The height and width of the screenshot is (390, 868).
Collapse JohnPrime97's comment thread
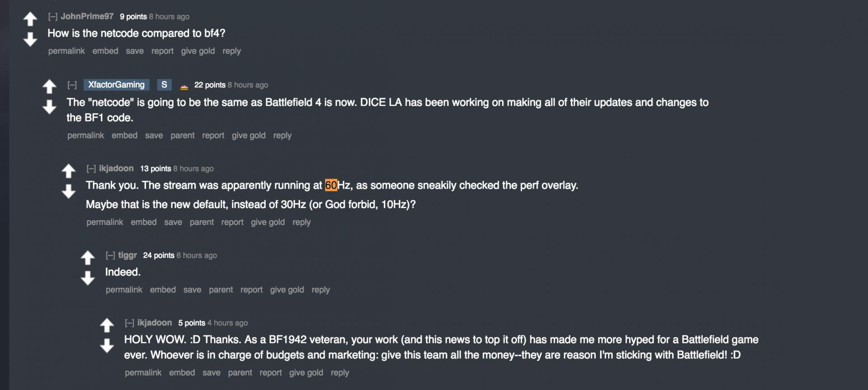53,17
